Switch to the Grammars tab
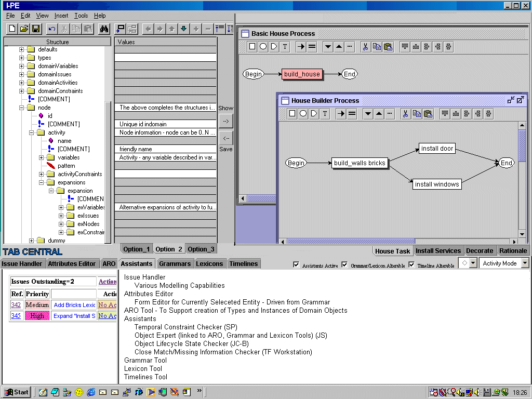 click(175, 264)
